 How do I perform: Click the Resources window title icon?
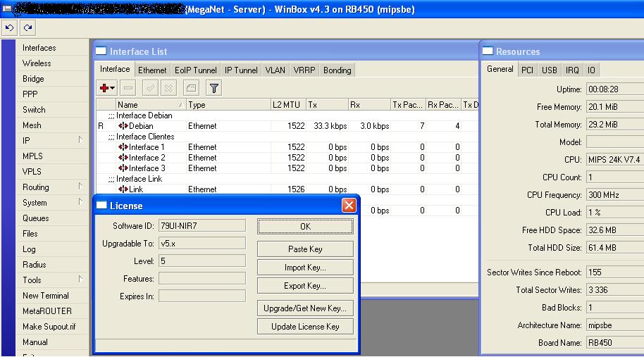[x=488, y=51]
